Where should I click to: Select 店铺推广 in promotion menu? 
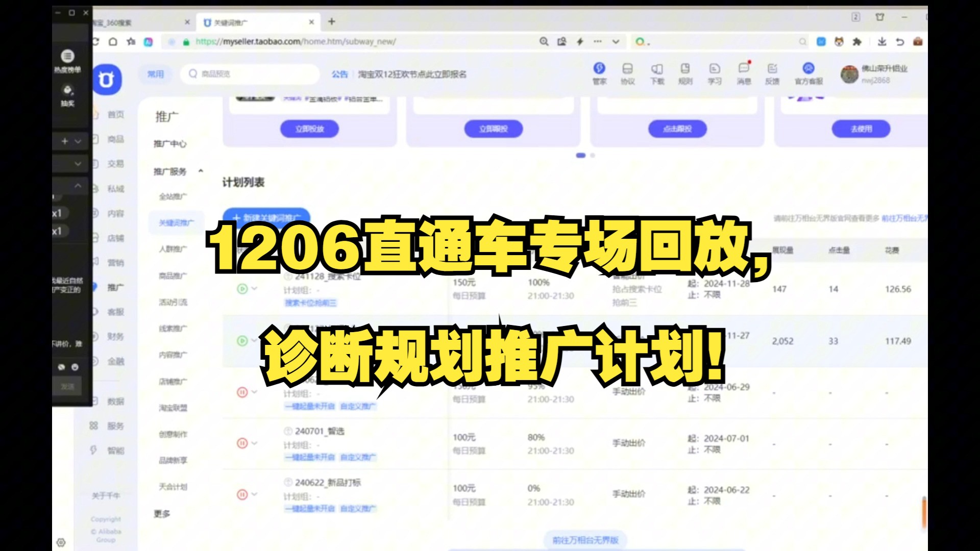(173, 381)
